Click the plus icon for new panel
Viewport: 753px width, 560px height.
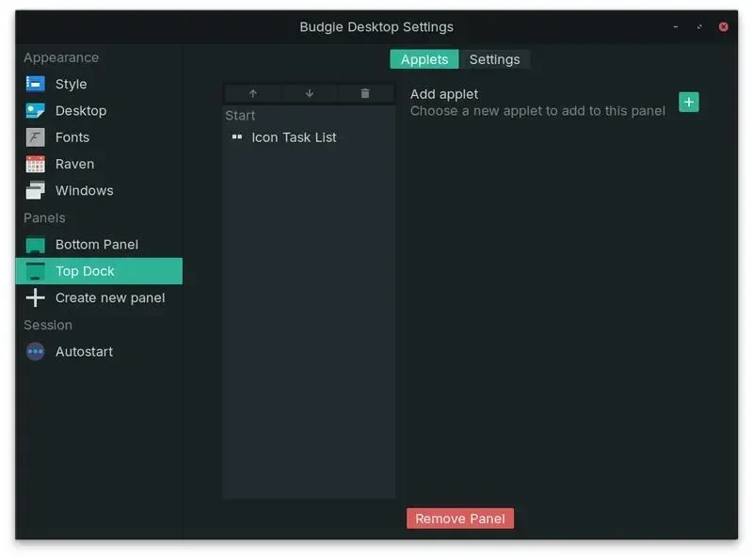(x=35, y=297)
